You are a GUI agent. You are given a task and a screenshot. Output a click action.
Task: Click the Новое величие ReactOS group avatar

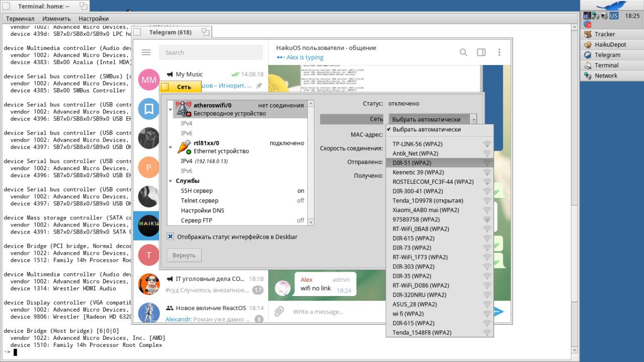pos(148,313)
